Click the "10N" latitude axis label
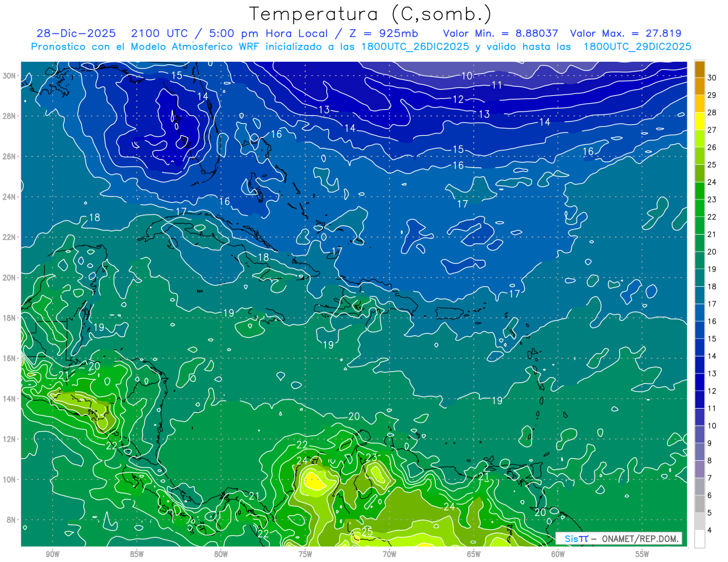This screenshot has height=562, width=728. (10, 480)
